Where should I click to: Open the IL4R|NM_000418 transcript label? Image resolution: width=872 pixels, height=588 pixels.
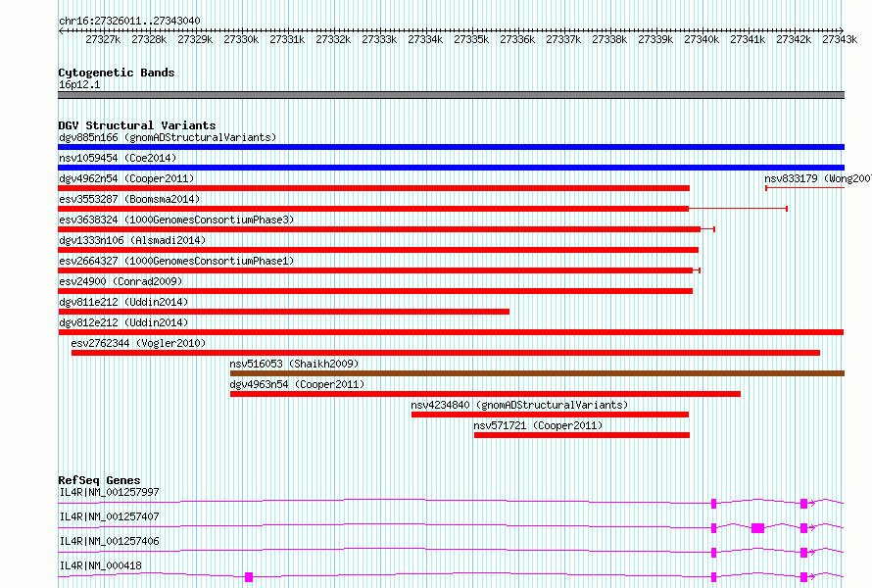pos(100,565)
